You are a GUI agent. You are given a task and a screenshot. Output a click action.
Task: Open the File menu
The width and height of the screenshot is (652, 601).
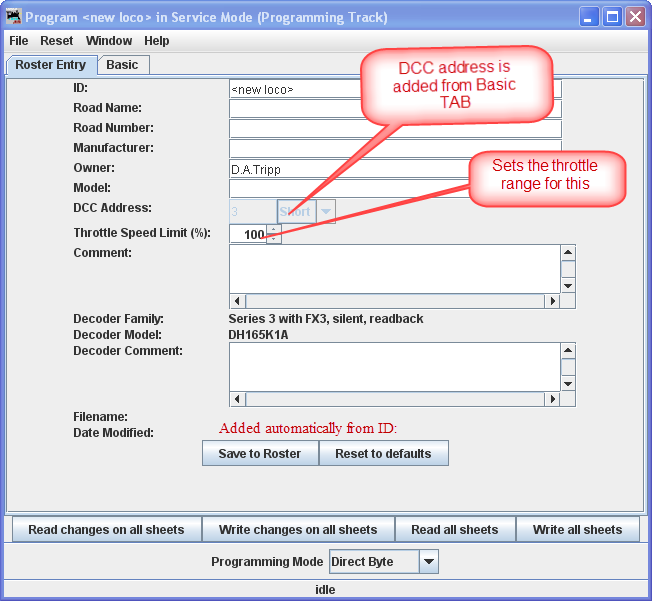[x=19, y=41]
